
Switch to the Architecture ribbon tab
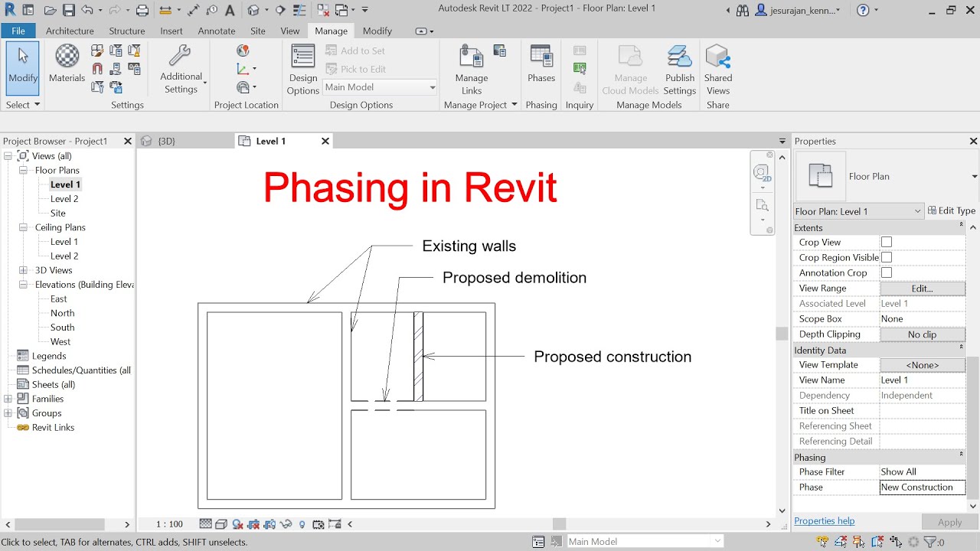(70, 31)
